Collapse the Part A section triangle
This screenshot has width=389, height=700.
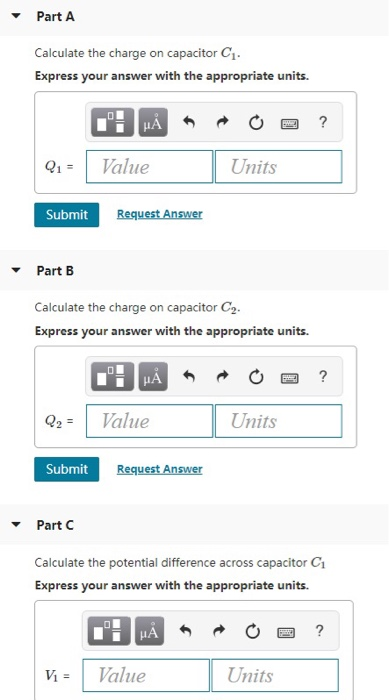[17, 16]
